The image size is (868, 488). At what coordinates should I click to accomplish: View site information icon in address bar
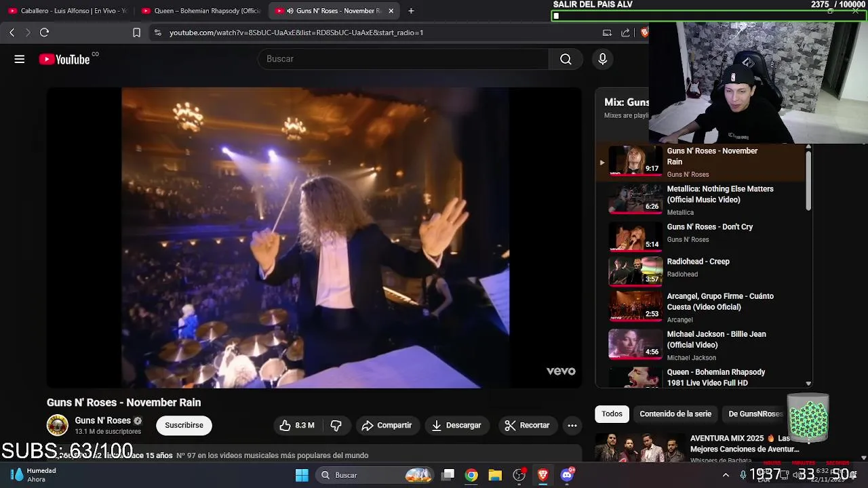coord(157,33)
